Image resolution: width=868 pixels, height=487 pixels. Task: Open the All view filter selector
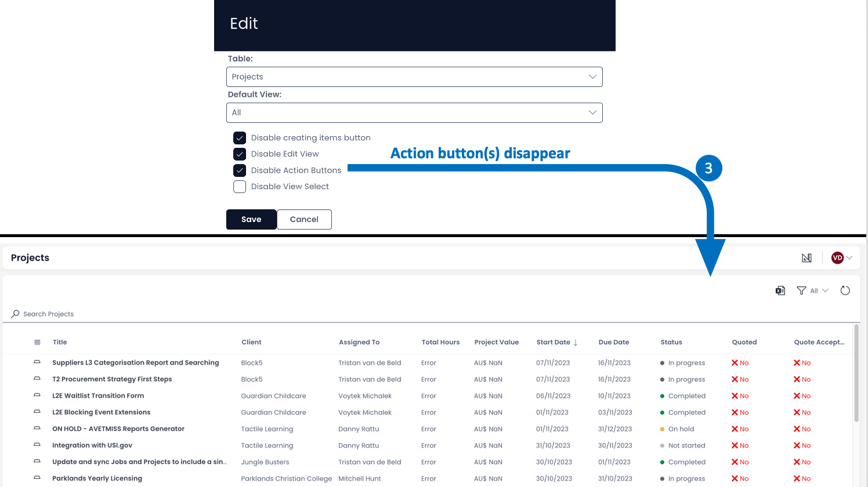tap(812, 290)
